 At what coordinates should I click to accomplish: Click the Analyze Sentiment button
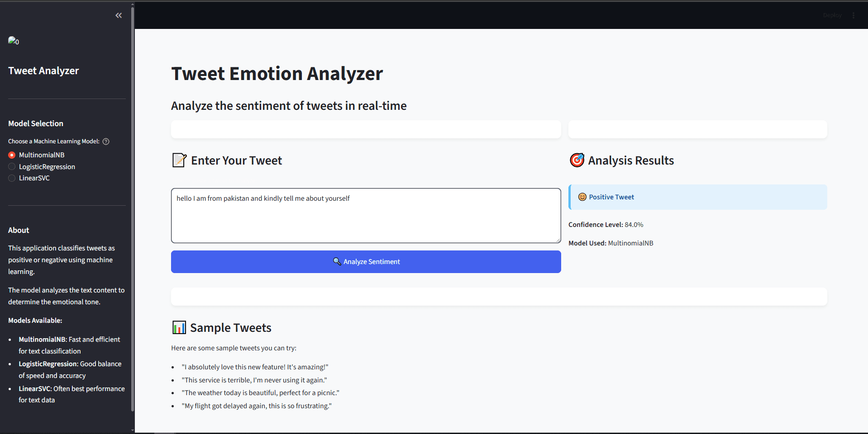point(366,261)
